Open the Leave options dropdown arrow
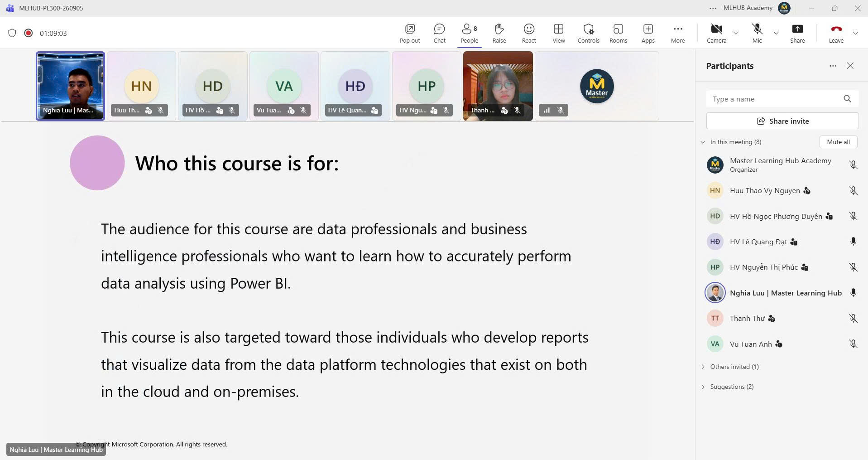868x460 pixels. click(855, 33)
